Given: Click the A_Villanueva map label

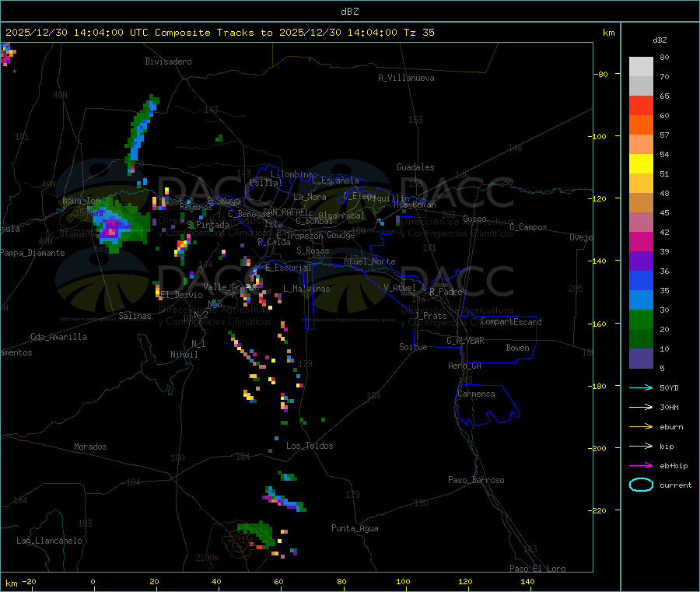Looking at the screenshot, I should coord(406,78).
